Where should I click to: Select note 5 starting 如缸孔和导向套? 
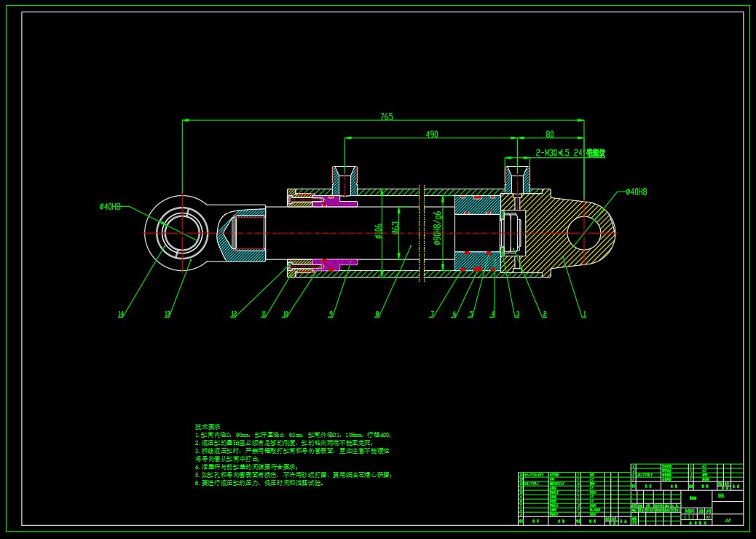[x=294, y=475]
